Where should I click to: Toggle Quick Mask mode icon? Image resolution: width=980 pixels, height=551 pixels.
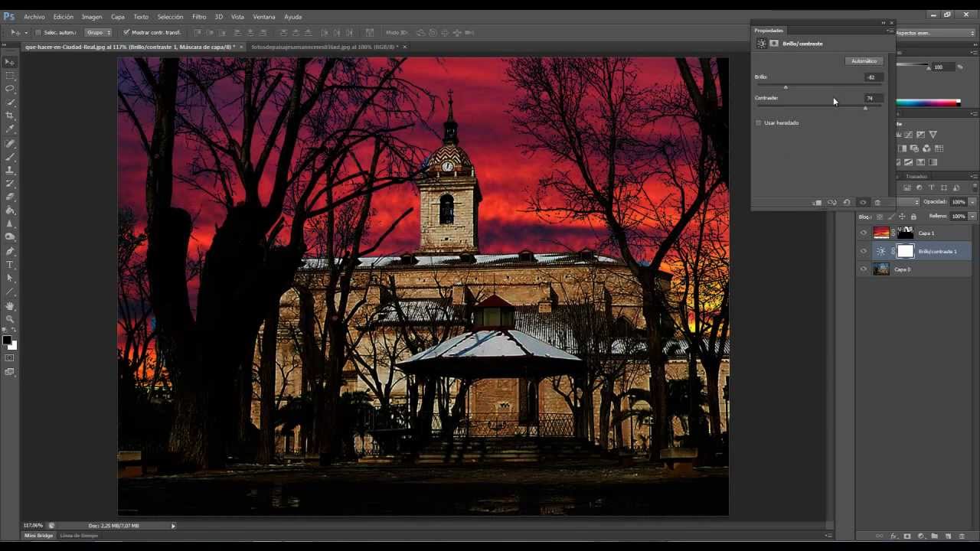tap(10, 358)
